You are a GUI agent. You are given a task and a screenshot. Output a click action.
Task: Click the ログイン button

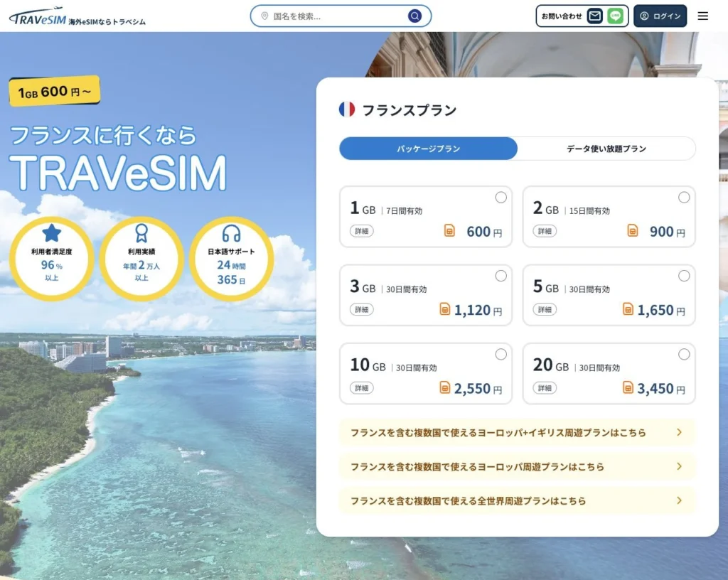tap(660, 16)
